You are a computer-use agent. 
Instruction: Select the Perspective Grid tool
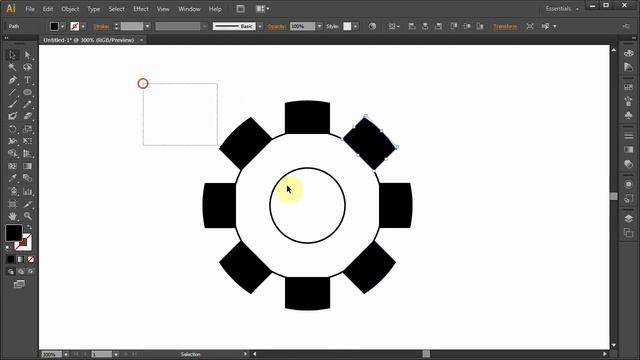27,154
